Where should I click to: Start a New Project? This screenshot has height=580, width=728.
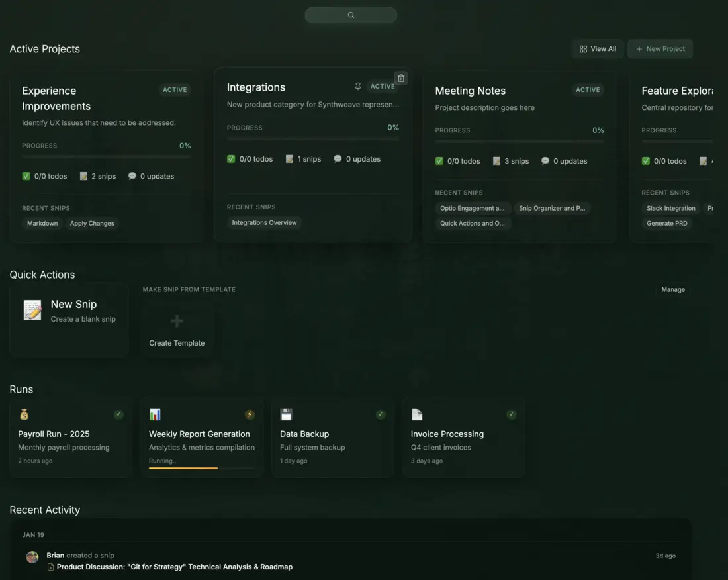point(660,48)
